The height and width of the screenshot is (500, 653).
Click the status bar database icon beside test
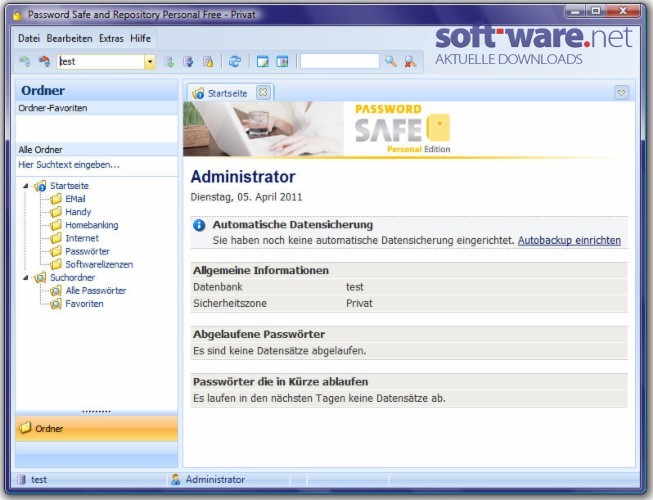tap(21, 480)
